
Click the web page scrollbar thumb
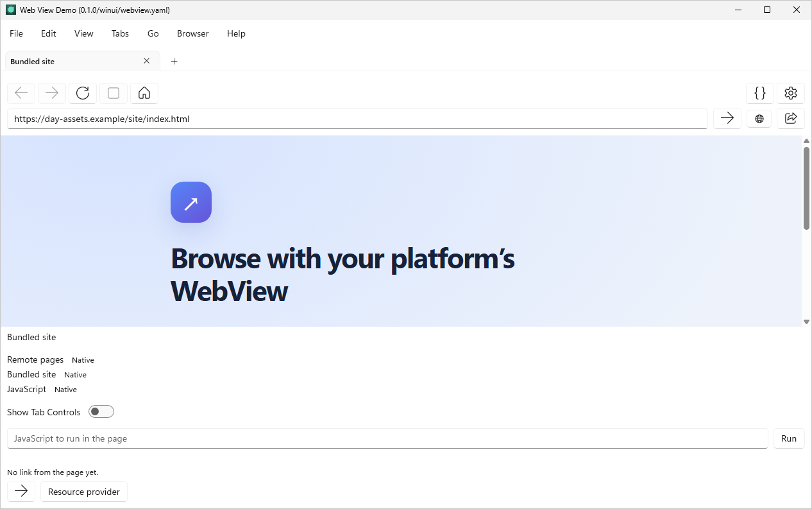(x=806, y=187)
